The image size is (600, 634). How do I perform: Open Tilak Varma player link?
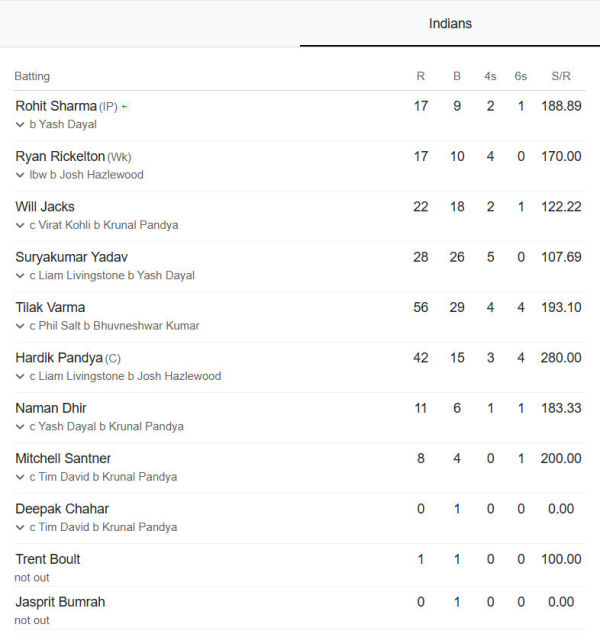click(50, 307)
